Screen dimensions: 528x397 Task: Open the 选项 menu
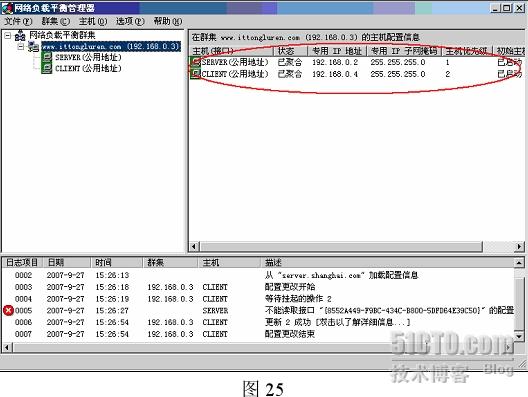(x=130, y=22)
